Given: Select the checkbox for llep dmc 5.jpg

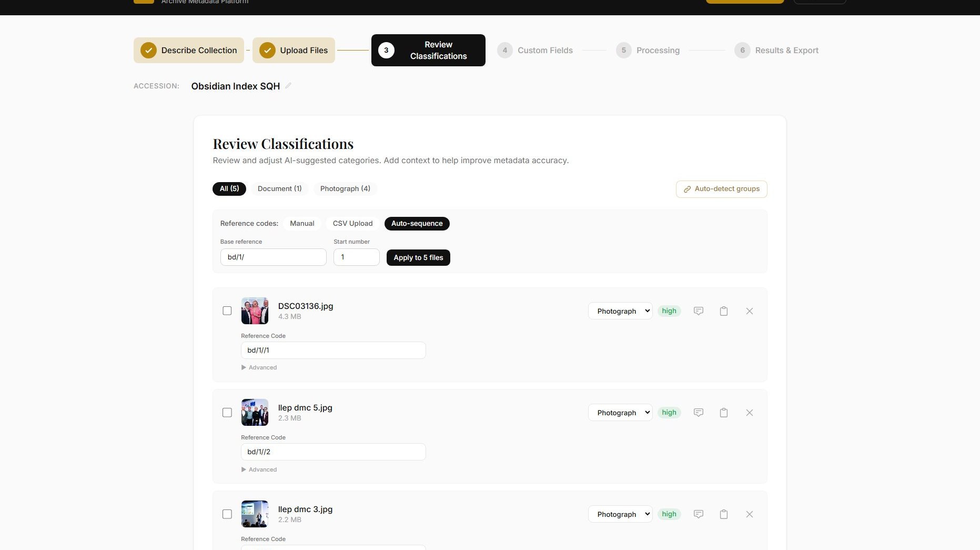Looking at the screenshot, I should coord(227,413).
